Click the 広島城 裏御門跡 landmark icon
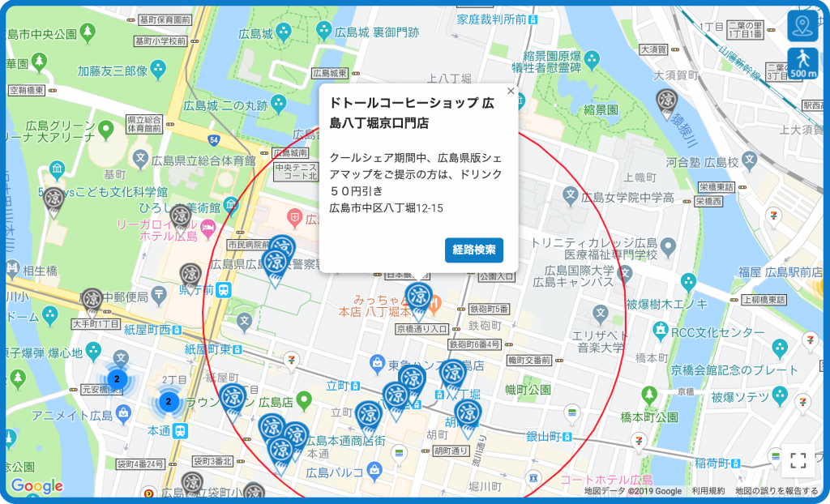The width and height of the screenshot is (830, 504). [323, 30]
